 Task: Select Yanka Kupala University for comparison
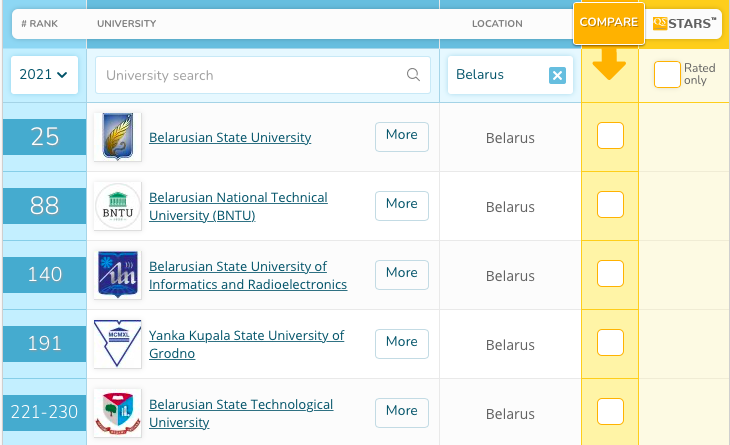[x=610, y=343]
